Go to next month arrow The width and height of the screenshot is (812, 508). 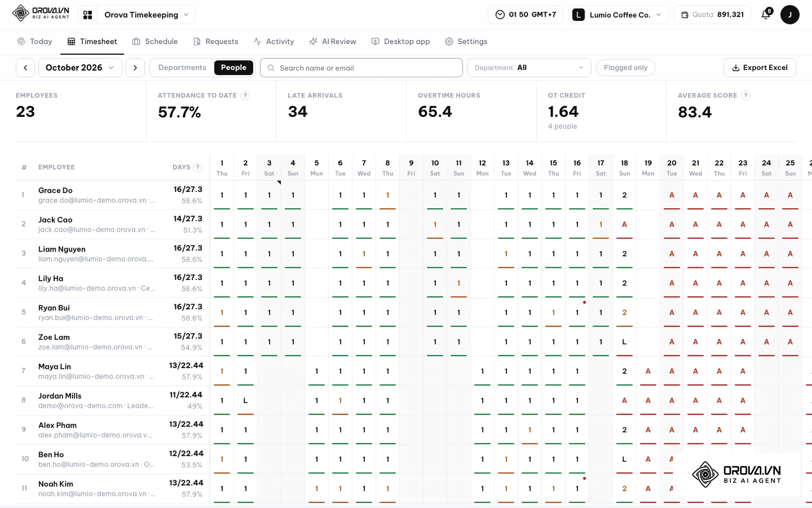tap(135, 68)
